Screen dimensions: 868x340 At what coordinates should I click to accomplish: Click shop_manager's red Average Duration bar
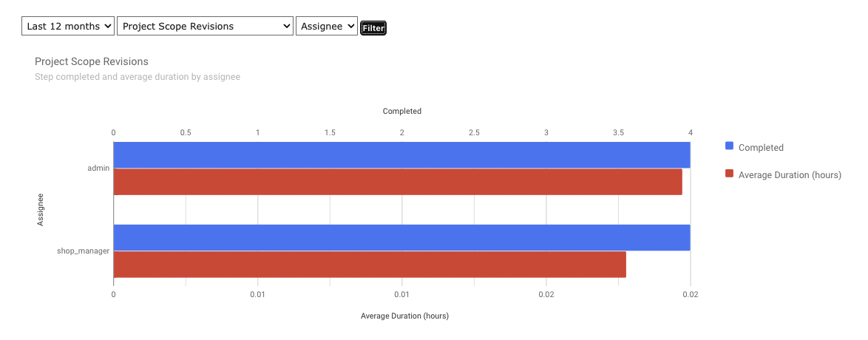(x=370, y=265)
